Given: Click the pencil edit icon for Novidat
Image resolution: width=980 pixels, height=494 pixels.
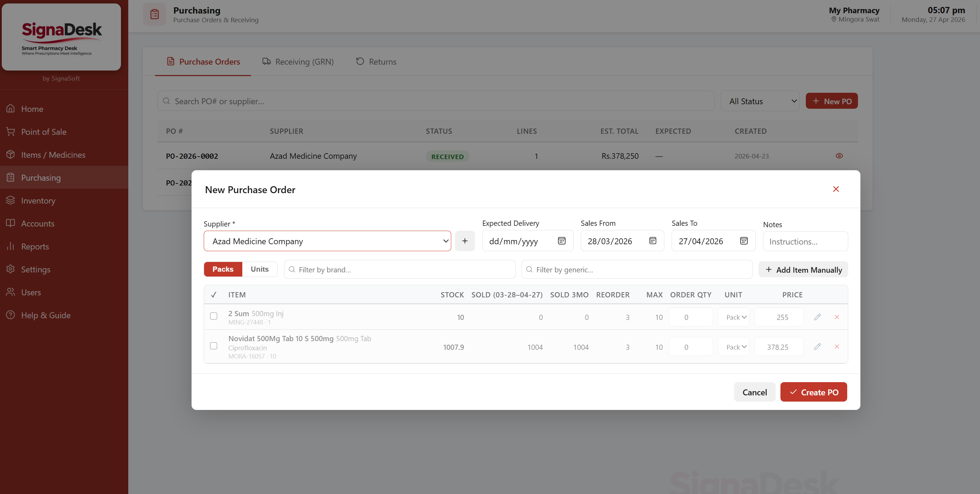Looking at the screenshot, I should coord(817,346).
